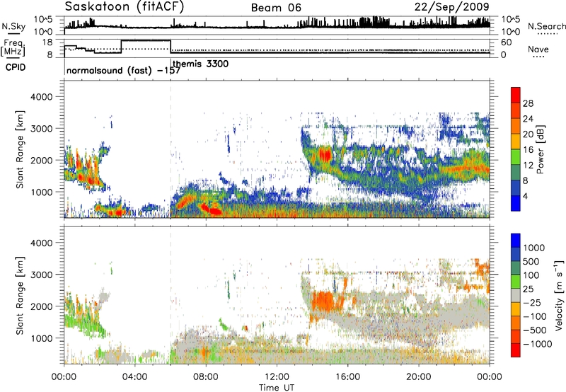Screen dimensions: 566x392
Task: Click the 'Time UT' axis title
Action: pos(277,388)
